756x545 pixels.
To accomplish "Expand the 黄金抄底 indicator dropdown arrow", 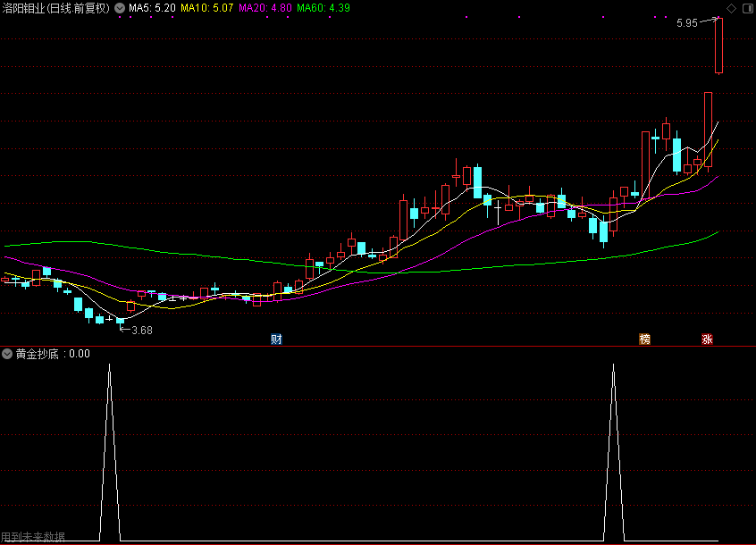I will tap(7, 354).
